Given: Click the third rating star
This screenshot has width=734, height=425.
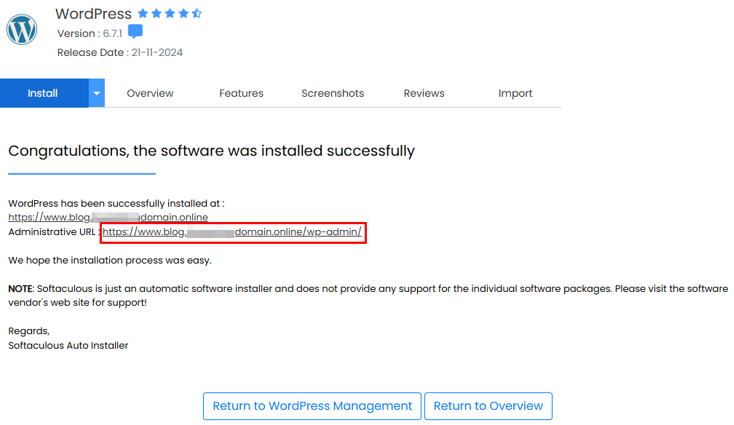Looking at the screenshot, I should 170,14.
